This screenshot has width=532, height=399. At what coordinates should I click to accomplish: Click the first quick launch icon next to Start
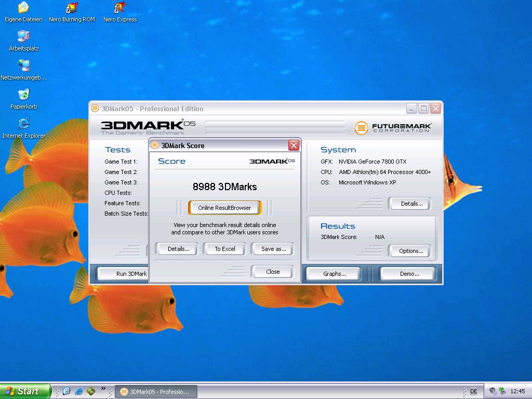(66, 392)
